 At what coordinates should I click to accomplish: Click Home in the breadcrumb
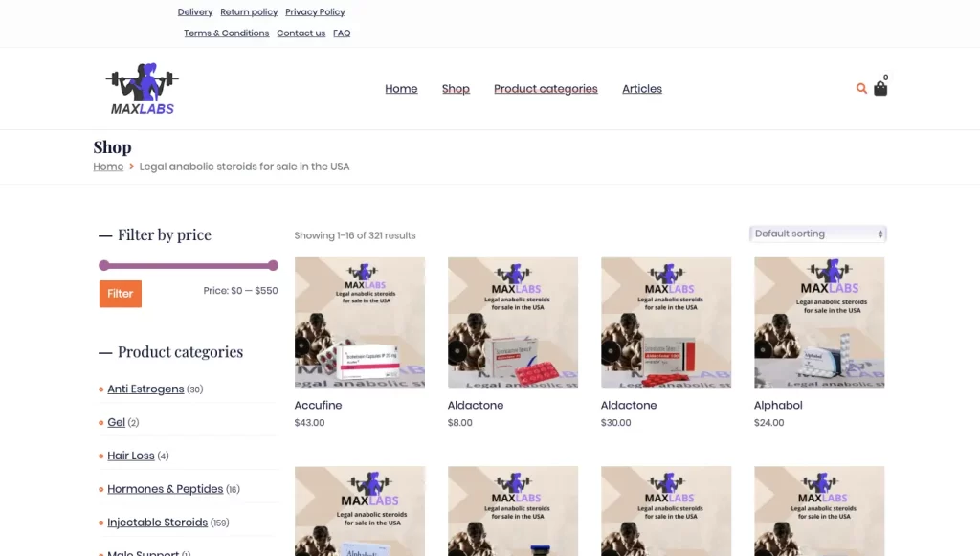coord(108,167)
